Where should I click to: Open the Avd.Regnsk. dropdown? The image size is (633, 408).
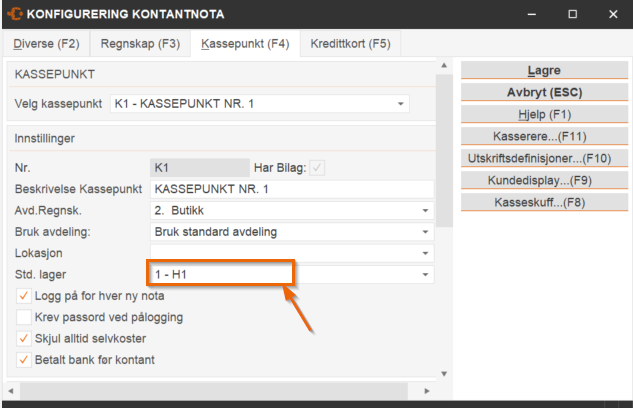[x=425, y=211]
